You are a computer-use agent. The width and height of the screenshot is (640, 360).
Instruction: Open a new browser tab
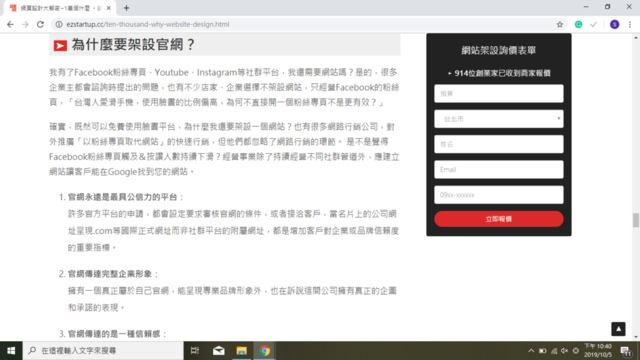coord(127,8)
